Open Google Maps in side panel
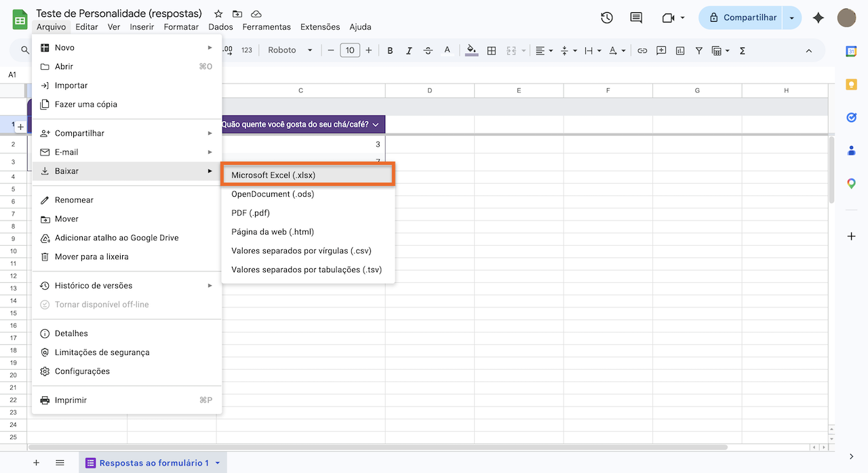This screenshot has height=473, width=868. click(x=852, y=183)
